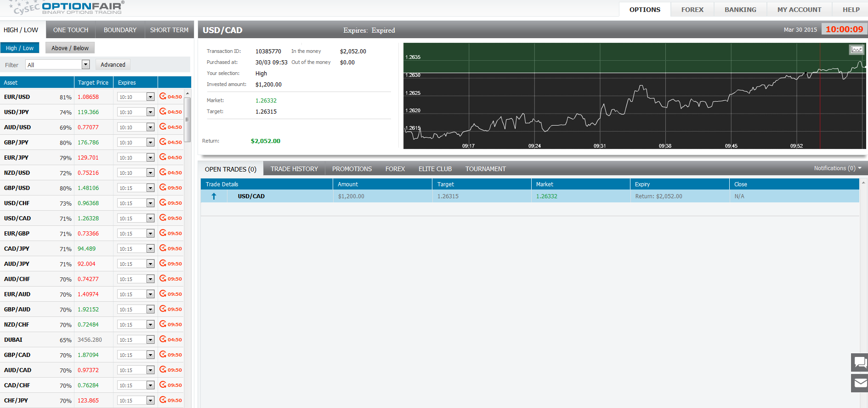Click the clock icon in AUD/CHF row
Screen dimensions: 868x408
163,278
